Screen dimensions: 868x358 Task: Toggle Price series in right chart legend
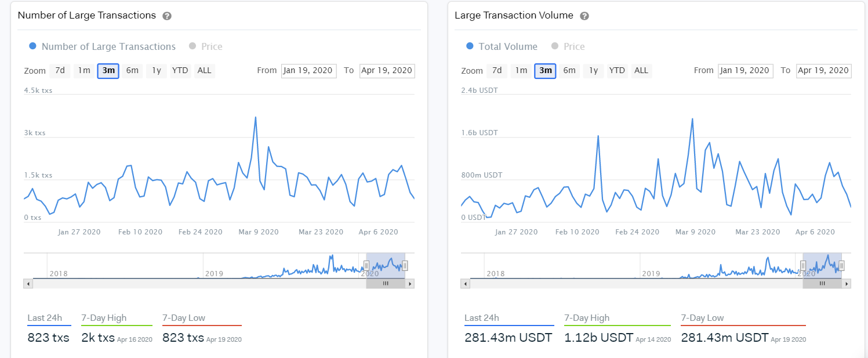(x=568, y=46)
